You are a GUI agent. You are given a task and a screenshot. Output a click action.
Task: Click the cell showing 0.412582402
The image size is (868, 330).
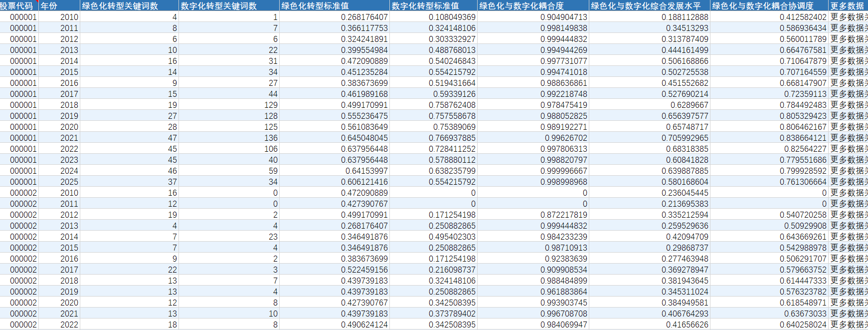pyautogui.click(x=769, y=17)
